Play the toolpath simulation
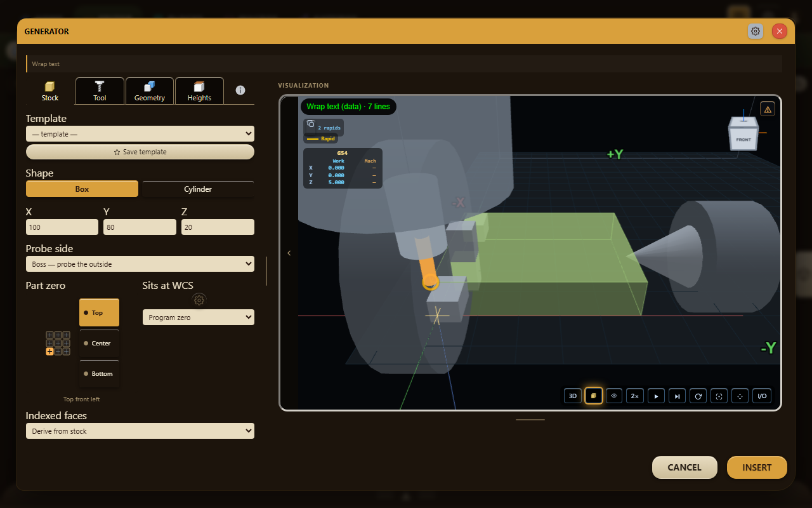Viewport: 812px width, 508px height. 657,396
